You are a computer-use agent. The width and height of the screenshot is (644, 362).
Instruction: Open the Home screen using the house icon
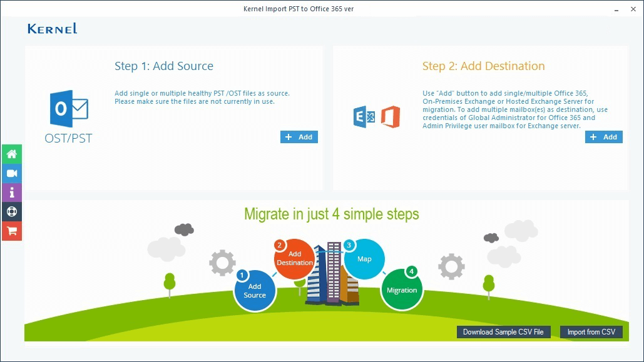point(11,154)
